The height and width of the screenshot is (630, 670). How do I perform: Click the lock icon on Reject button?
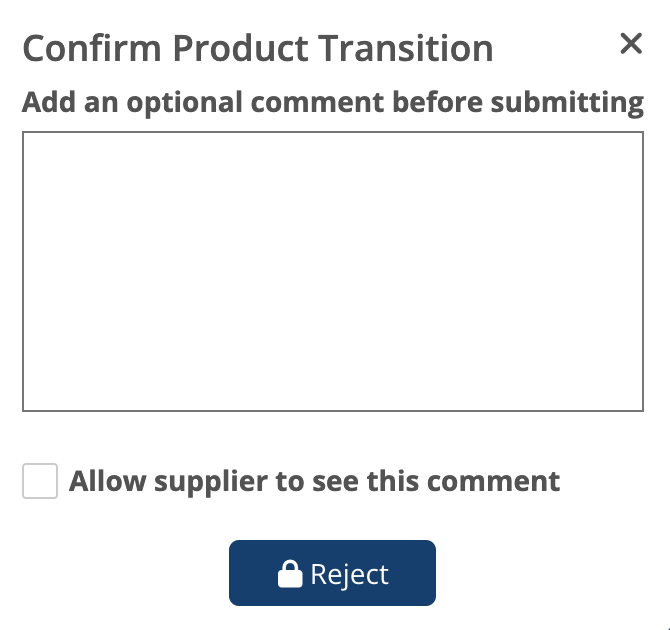[x=290, y=574]
